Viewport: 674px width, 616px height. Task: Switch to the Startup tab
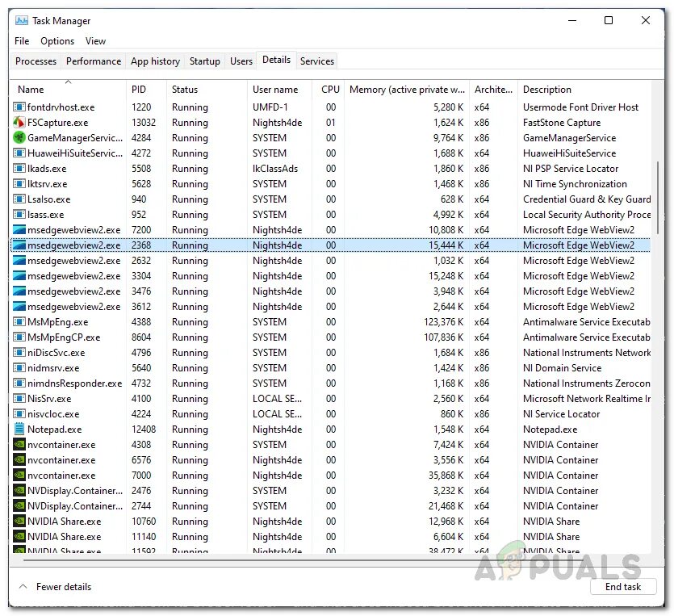(204, 61)
